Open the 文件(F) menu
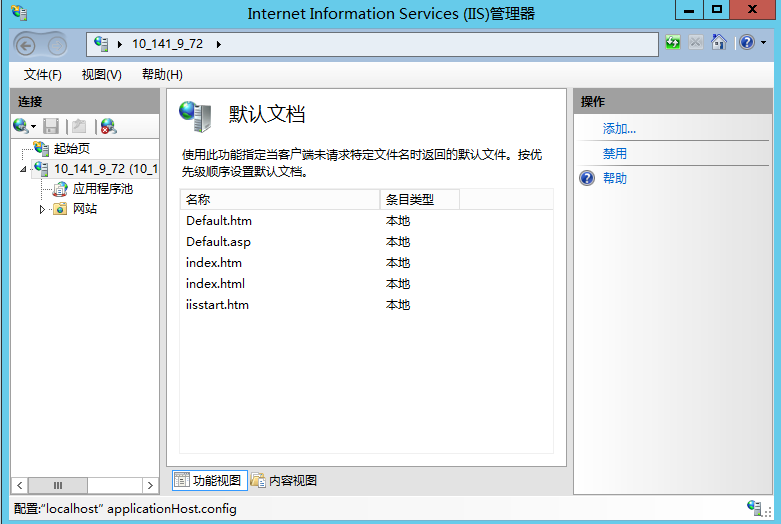The width and height of the screenshot is (781, 524). (42, 75)
